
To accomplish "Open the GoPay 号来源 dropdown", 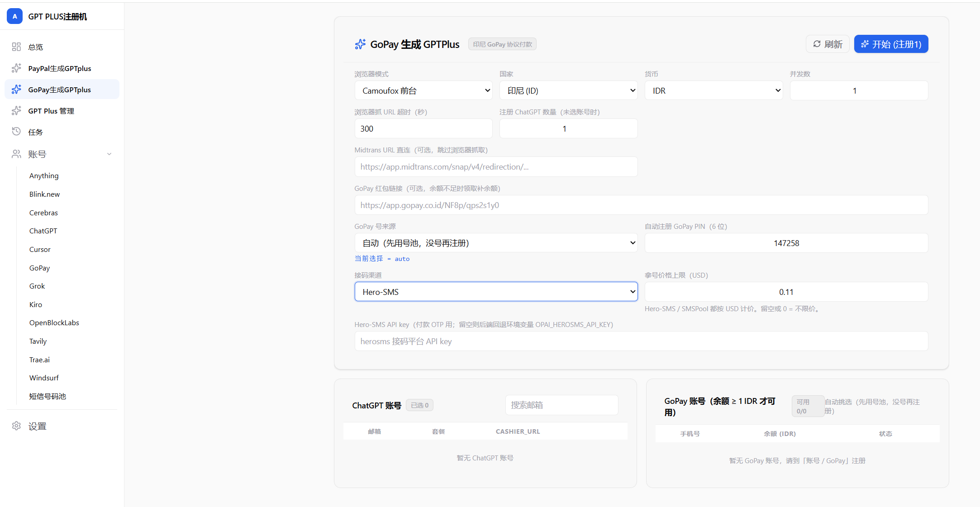I will (x=496, y=243).
